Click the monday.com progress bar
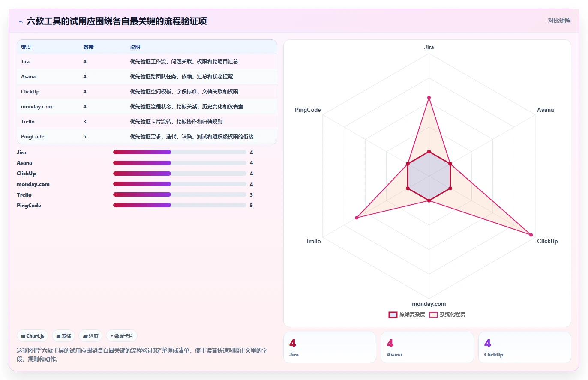Viewport: 588px width, 380px height. pyautogui.click(x=180, y=184)
